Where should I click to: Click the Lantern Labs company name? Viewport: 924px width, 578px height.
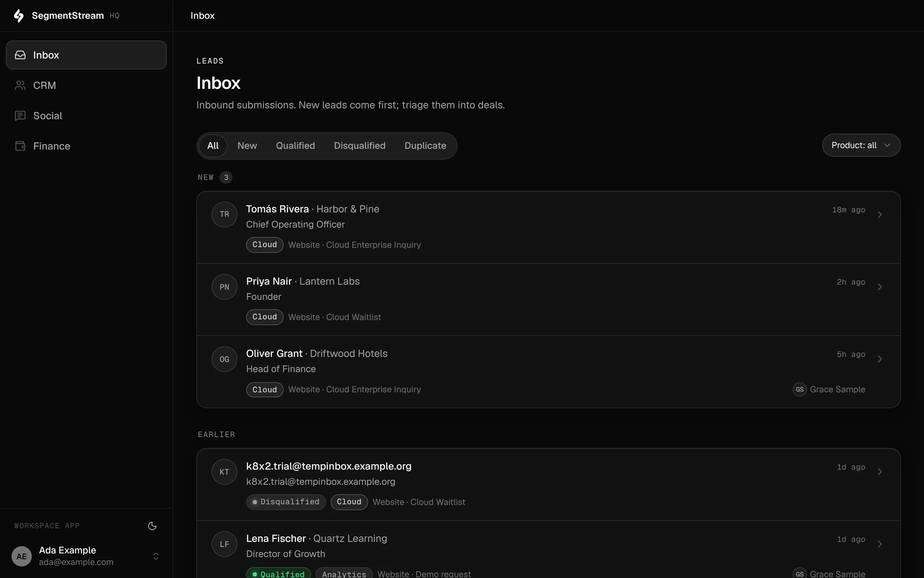330,281
